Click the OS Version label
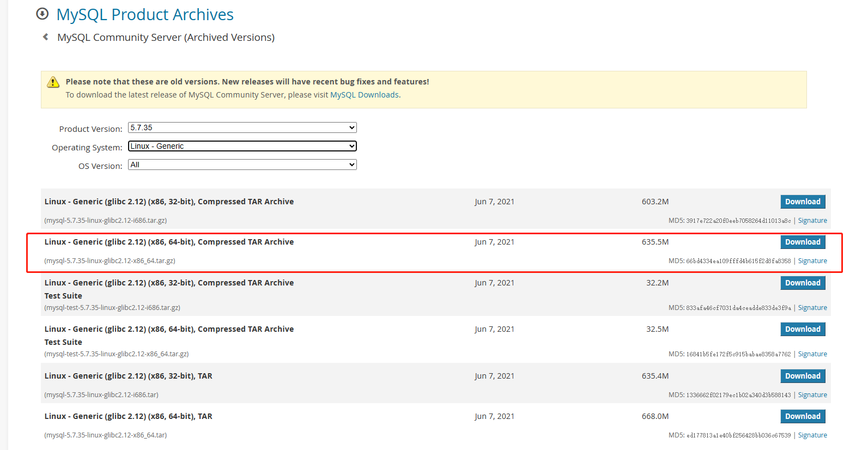The height and width of the screenshot is (450, 868). 100,166
